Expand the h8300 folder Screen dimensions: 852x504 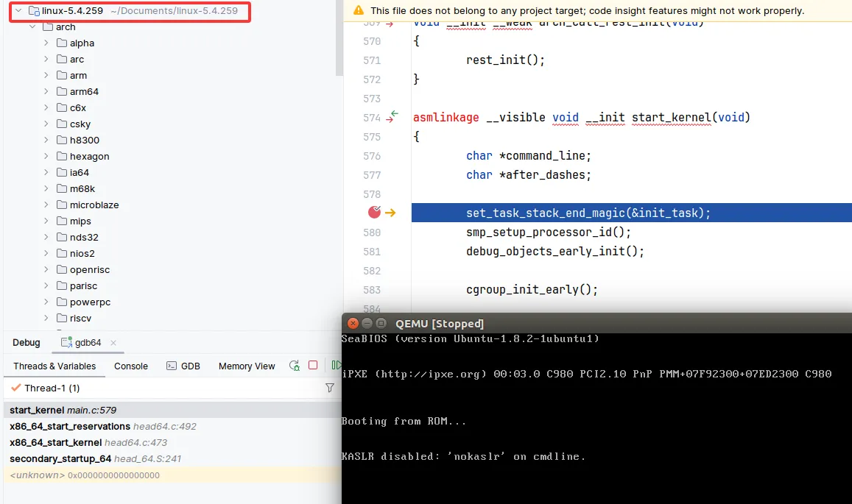[46, 140]
